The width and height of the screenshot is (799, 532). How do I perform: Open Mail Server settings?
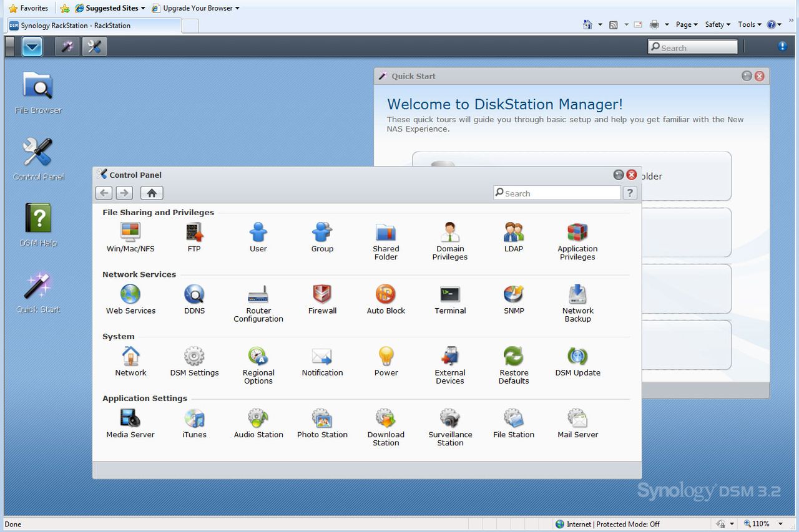tap(577, 423)
